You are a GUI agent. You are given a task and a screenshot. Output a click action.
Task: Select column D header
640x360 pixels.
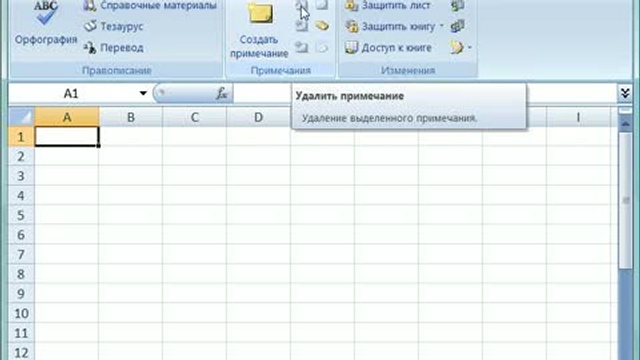pyautogui.click(x=258, y=117)
